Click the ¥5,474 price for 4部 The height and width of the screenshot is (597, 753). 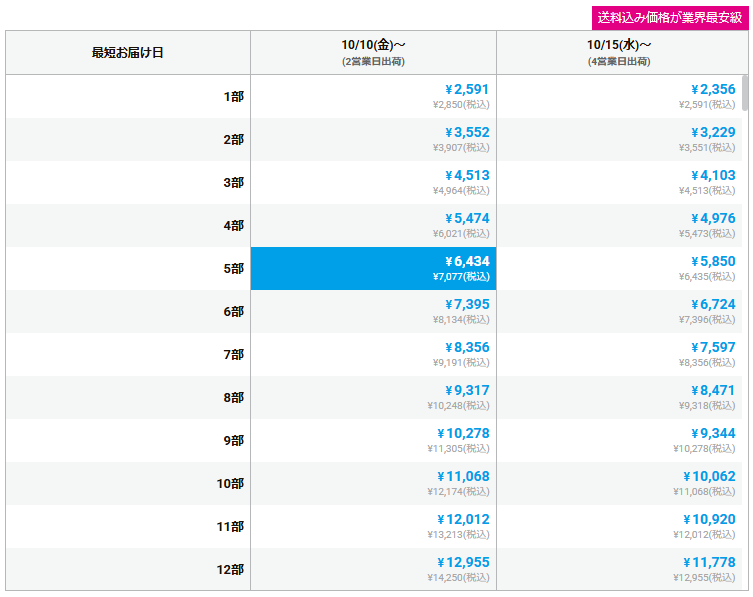point(373,225)
